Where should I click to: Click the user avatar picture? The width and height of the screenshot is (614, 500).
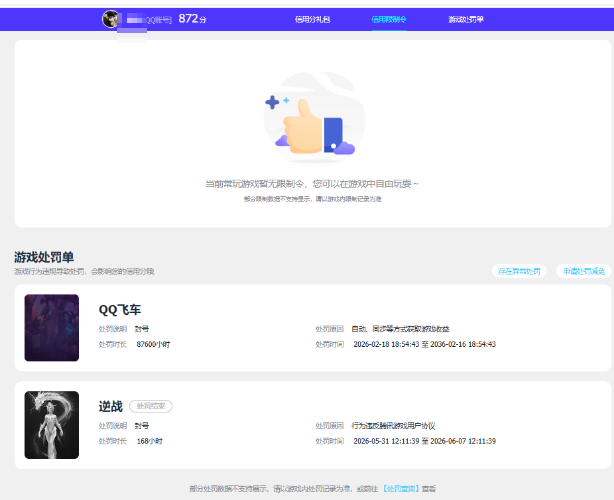110,19
